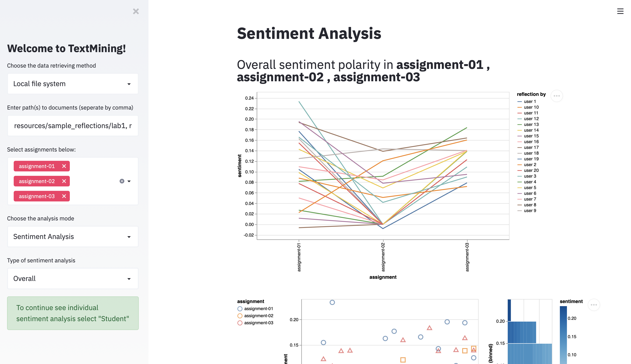Click the Welcome to TextMining! heading

67,49
